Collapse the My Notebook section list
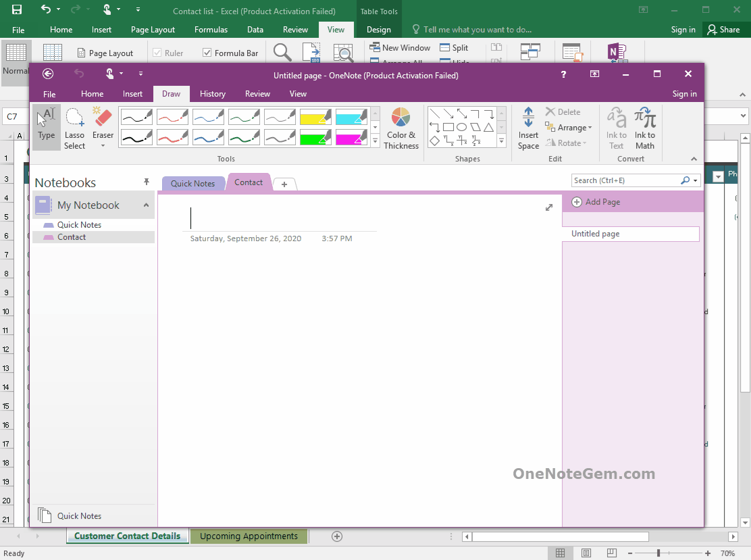 tap(146, 204)
